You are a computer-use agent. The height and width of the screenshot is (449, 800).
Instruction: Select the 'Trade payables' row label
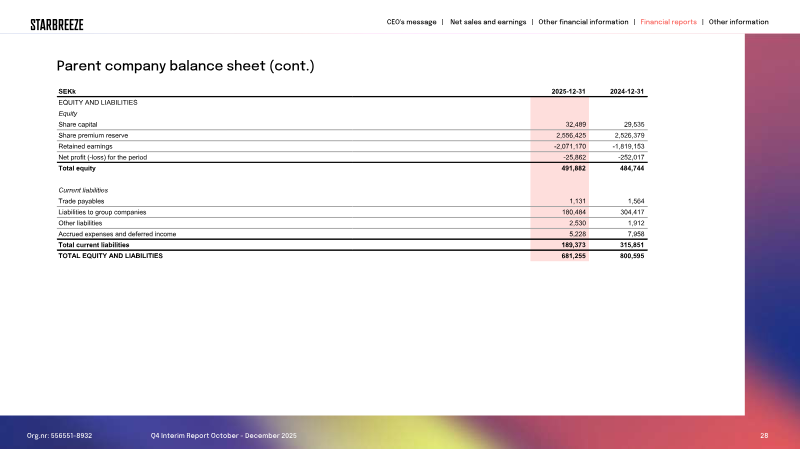81,202
